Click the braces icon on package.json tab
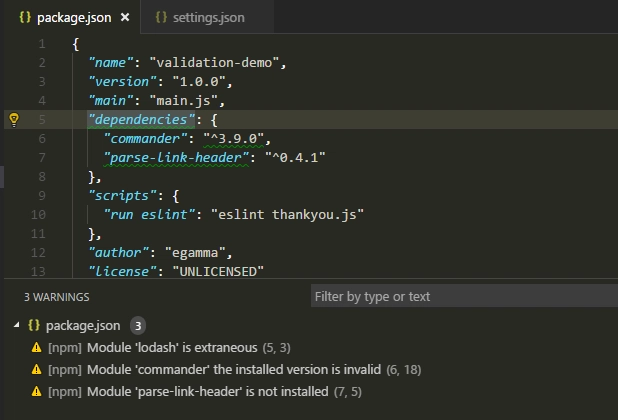Image resolution: width=618 pixels, height=420 pixels. click(25, 17)
